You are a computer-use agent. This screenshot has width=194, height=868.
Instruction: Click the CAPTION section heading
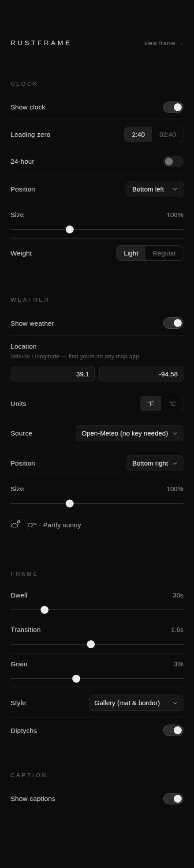(29, 775)
